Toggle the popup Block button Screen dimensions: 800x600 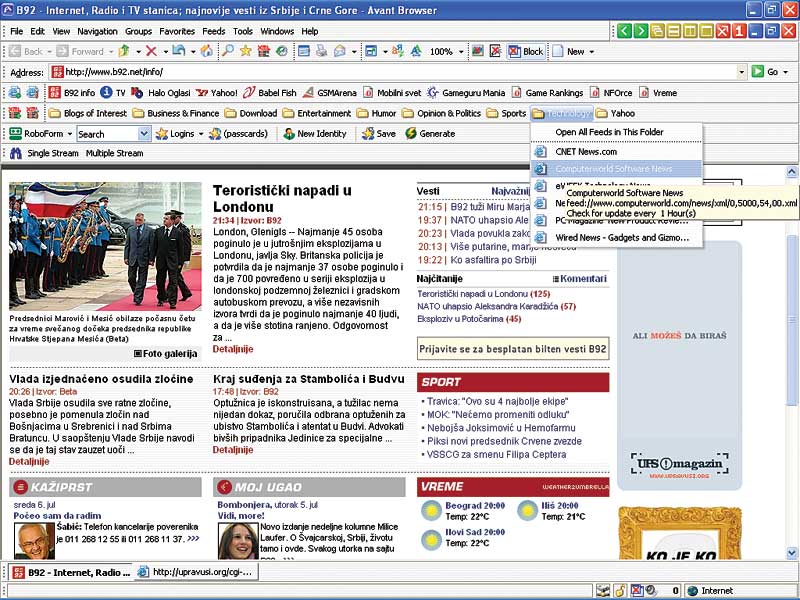(x=527, y=51)
